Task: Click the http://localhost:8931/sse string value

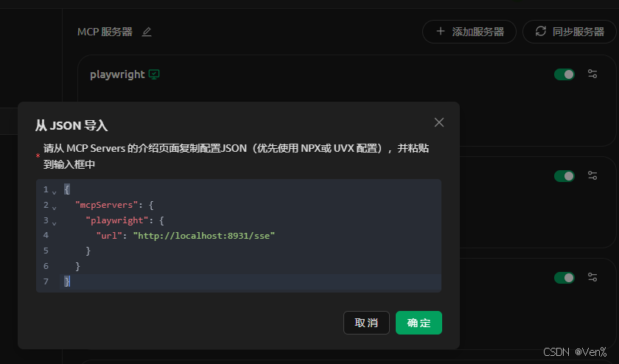Action: click(x=204, y=236)
